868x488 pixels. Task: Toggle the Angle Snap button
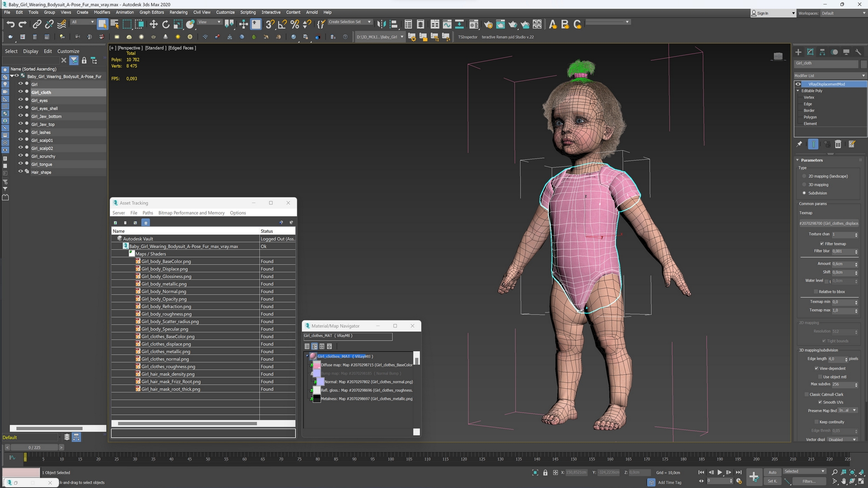click(x=282, y=24)
